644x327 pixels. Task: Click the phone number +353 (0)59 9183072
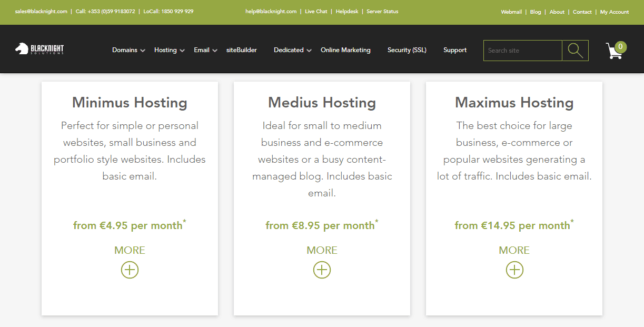(111, 11)
